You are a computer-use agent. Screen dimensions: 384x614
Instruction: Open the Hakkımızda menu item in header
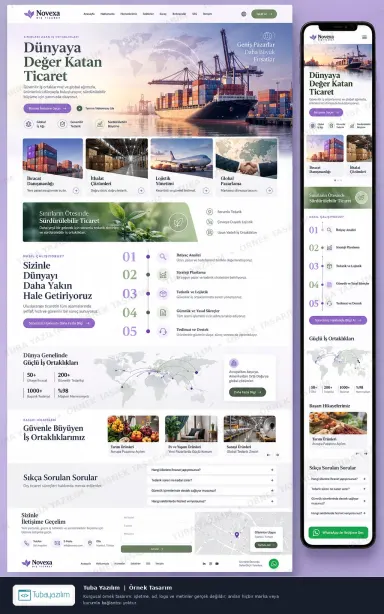pos(107,14)
